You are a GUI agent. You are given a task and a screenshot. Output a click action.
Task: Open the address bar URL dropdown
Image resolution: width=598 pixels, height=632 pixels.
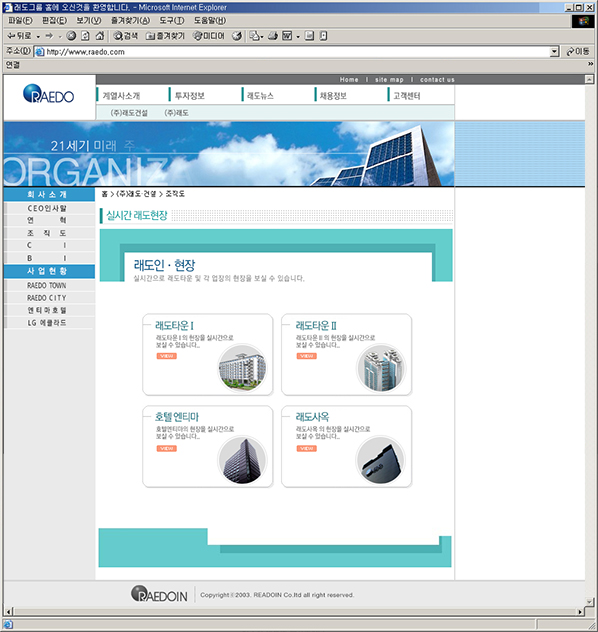[x=554, y=52]
